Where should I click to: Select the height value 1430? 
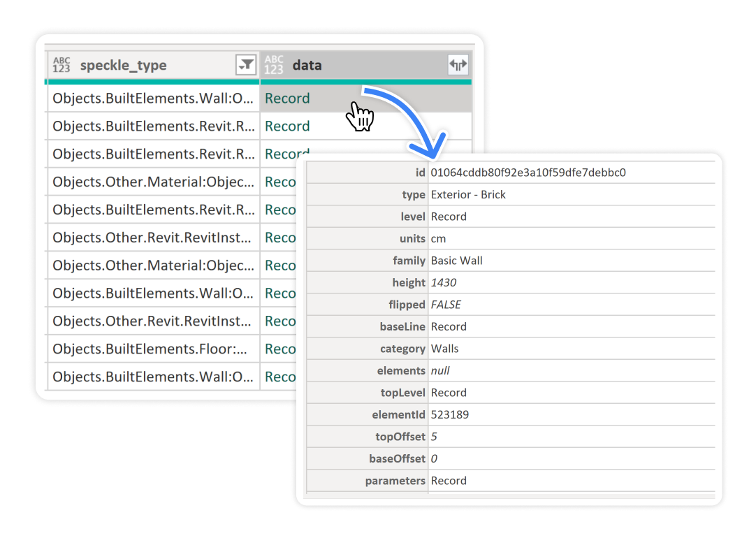tap(444, 282)
